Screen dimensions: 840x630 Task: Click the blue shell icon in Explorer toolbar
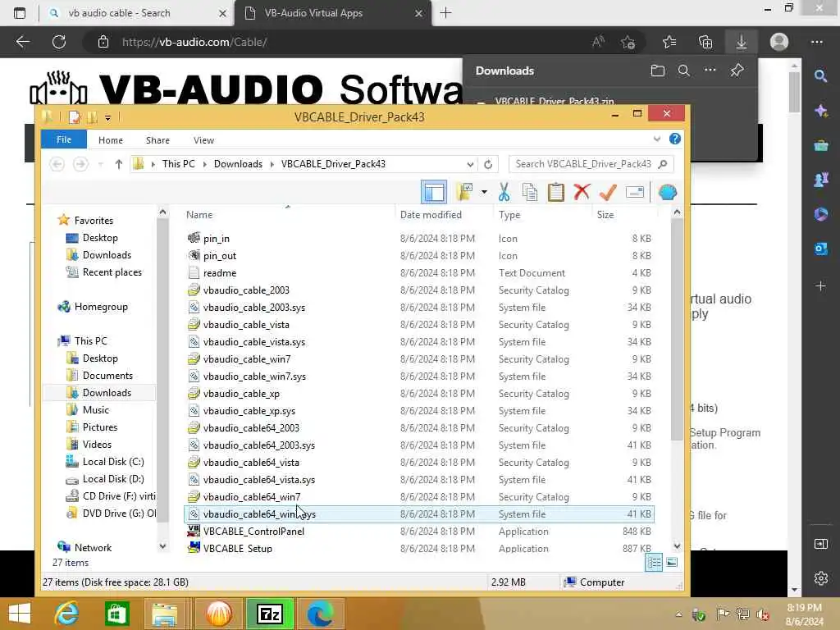(668, 192)
